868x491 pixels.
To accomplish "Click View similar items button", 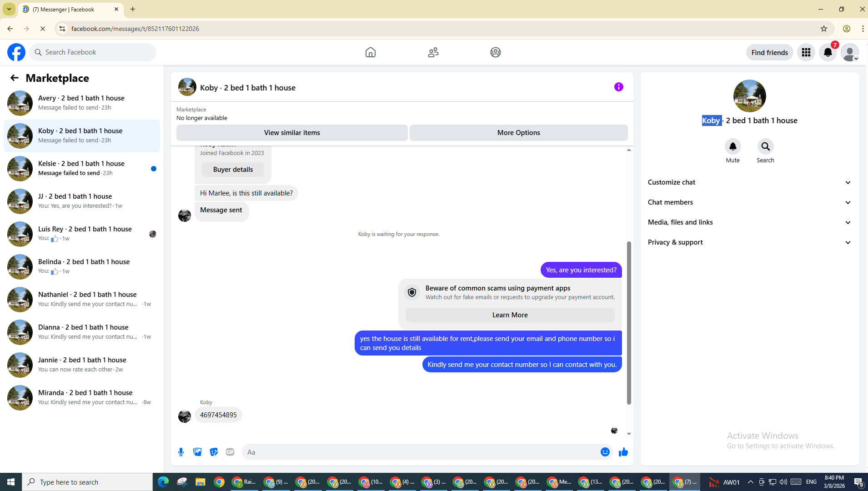I will click(292, 133).
